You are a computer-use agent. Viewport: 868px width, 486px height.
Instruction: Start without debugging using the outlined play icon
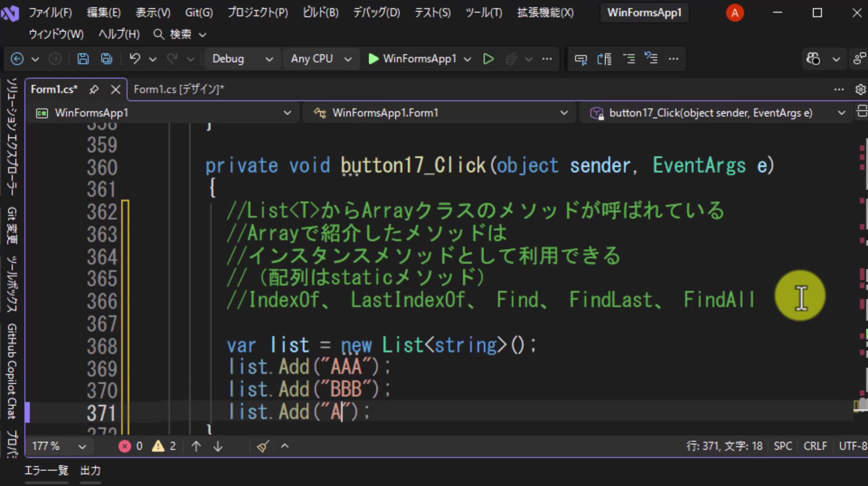click(488, 59)
